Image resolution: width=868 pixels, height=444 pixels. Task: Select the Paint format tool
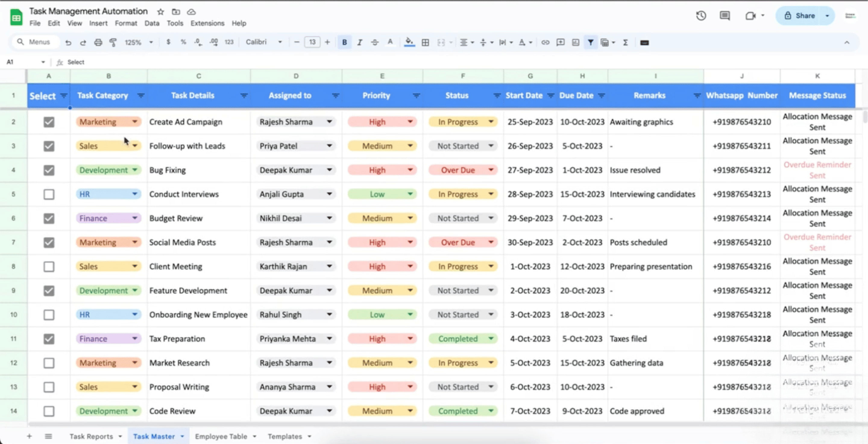coord(113,42)
